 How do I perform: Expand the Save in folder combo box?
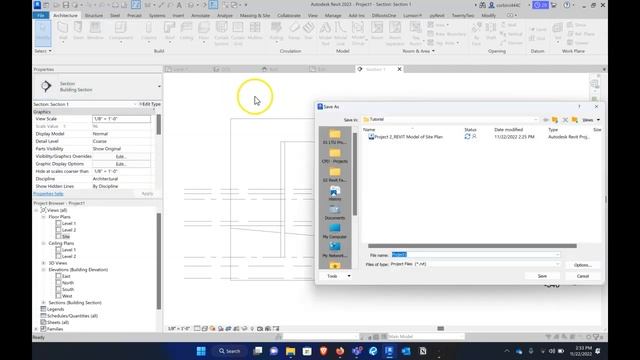point(536,120)
